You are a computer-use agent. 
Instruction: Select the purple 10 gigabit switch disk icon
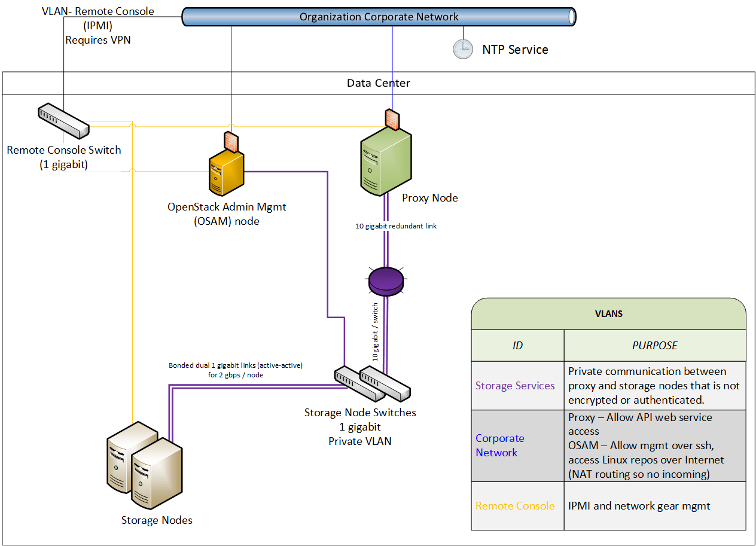click(x=385, y=280)
